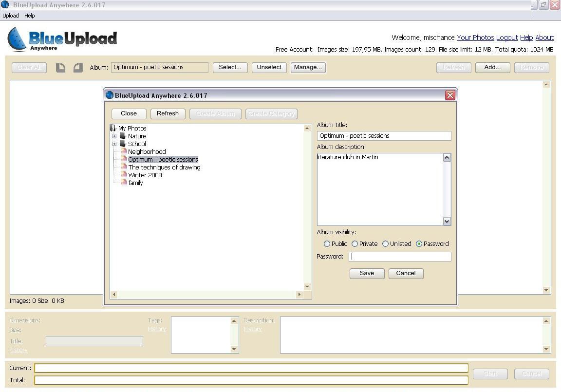Screen dimensions: 561x392
Task: Click album tree scroll right arrow
Action: point(299,294)
